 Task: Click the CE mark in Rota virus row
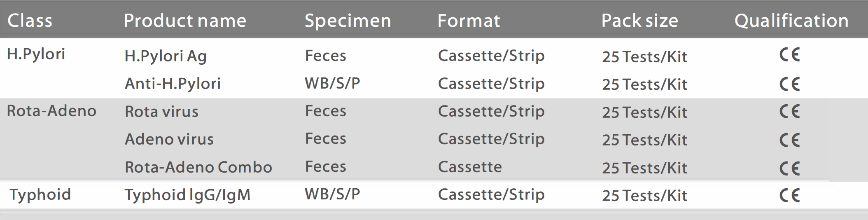tap(789, 112)
